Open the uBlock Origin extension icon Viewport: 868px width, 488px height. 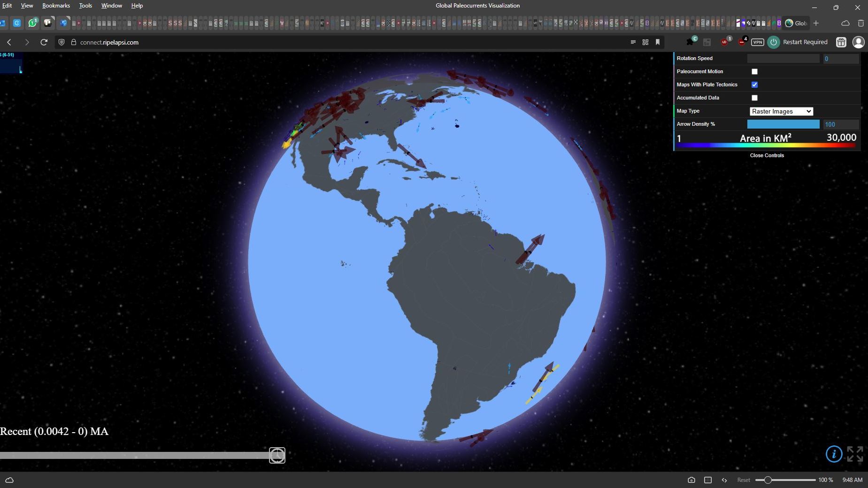click(725, 42)
